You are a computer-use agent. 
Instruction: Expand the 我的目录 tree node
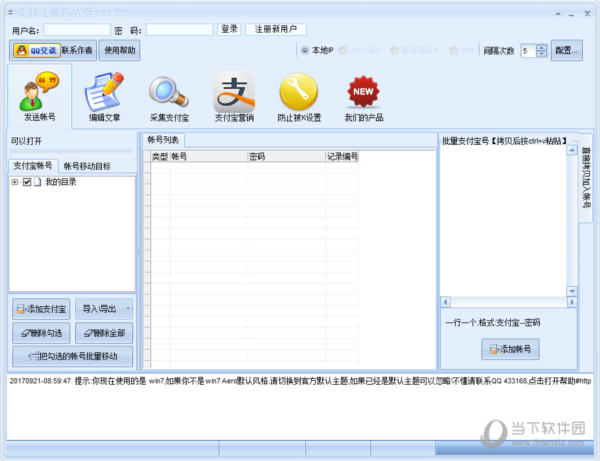click(15, 182)
